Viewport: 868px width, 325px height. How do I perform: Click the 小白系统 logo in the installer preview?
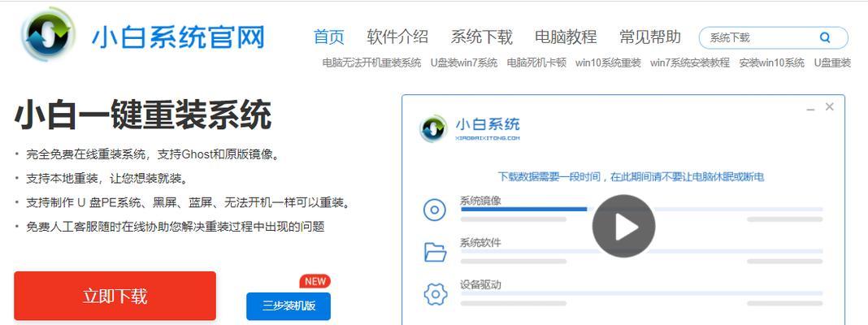click(470, 129)
